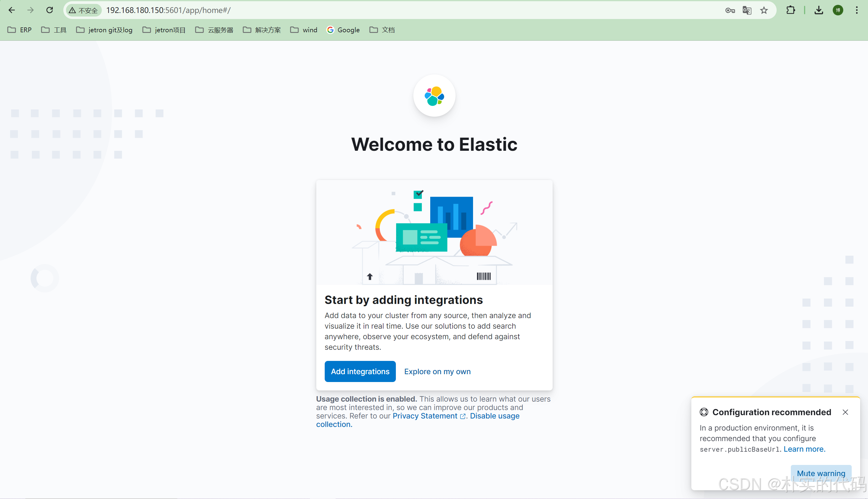This screenshot has width=868, height=499.
Task: Choose Explore on my own
Action: (437, 371)
